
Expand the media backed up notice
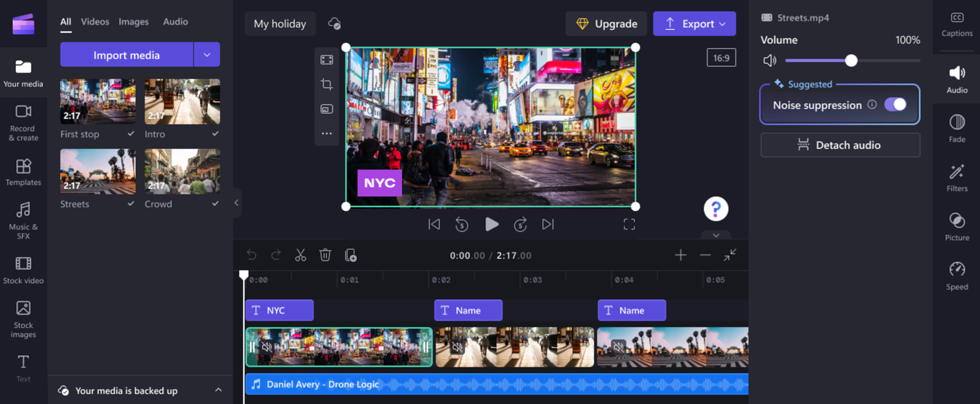click(218, 390)
